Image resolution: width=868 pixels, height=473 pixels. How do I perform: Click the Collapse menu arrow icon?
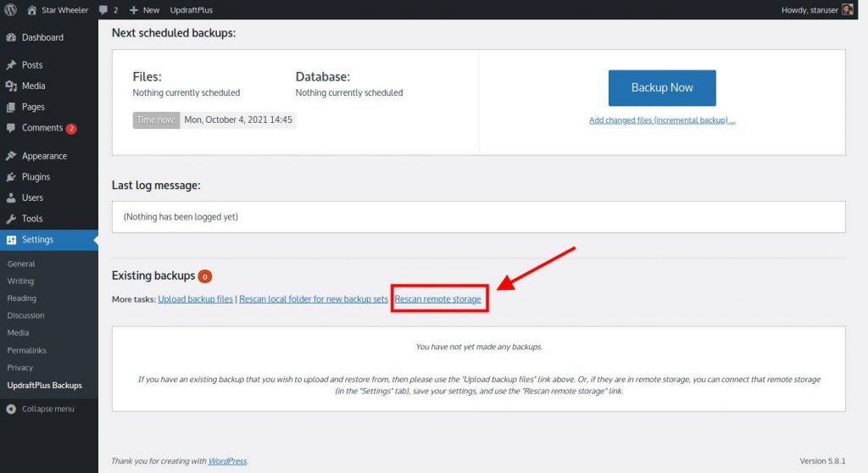point(11,409)
